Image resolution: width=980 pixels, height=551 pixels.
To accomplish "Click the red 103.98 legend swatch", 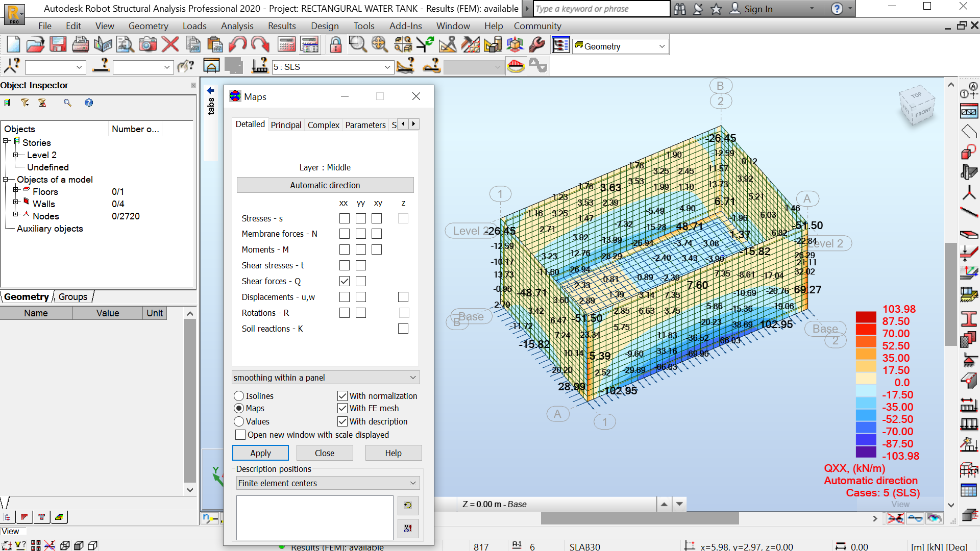I will click(866, 316).
